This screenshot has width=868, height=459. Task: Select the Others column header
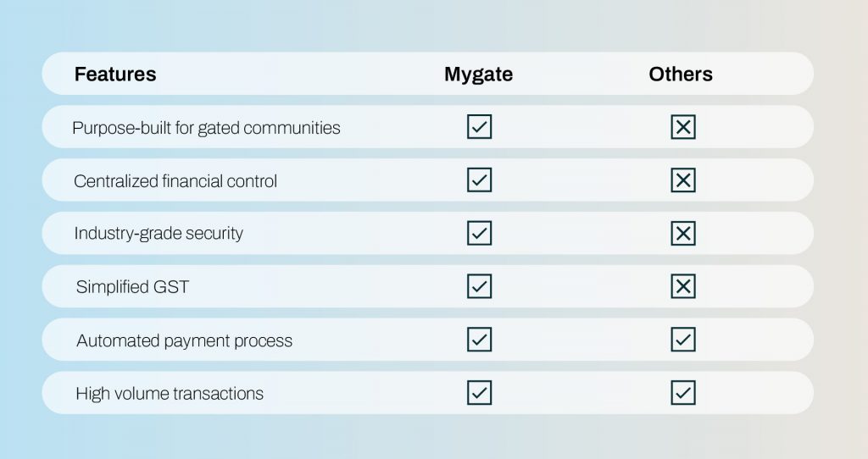681,74
